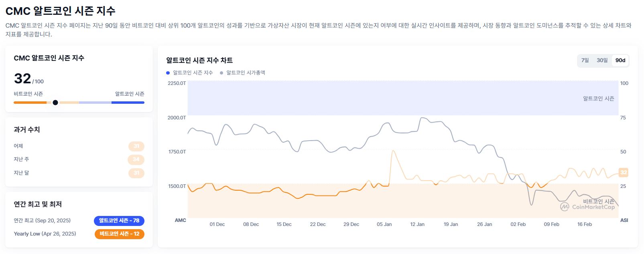Click the 32 marker on right chart axis
The height and width of the screenshot is (254, 644).
pos(623,173)
